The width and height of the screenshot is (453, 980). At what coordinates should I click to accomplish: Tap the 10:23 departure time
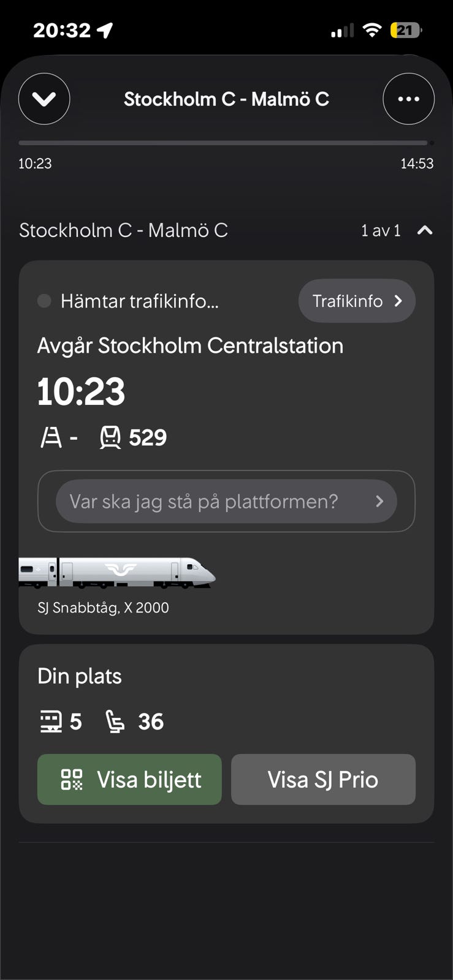tap(81, 391)
